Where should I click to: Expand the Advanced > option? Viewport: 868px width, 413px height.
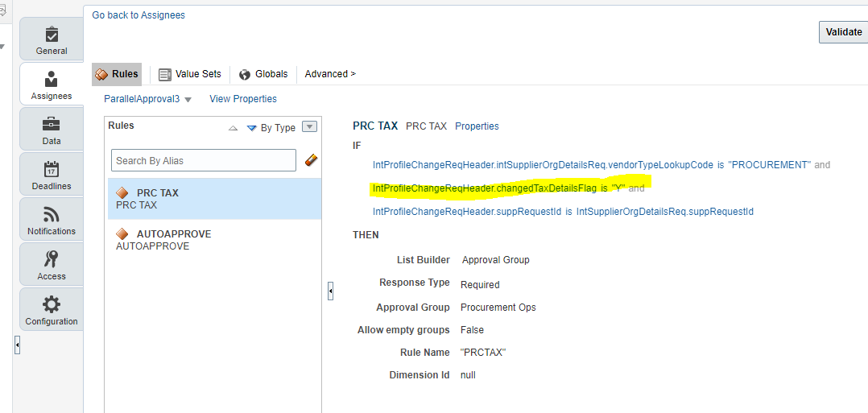click(x=330, y=73)
